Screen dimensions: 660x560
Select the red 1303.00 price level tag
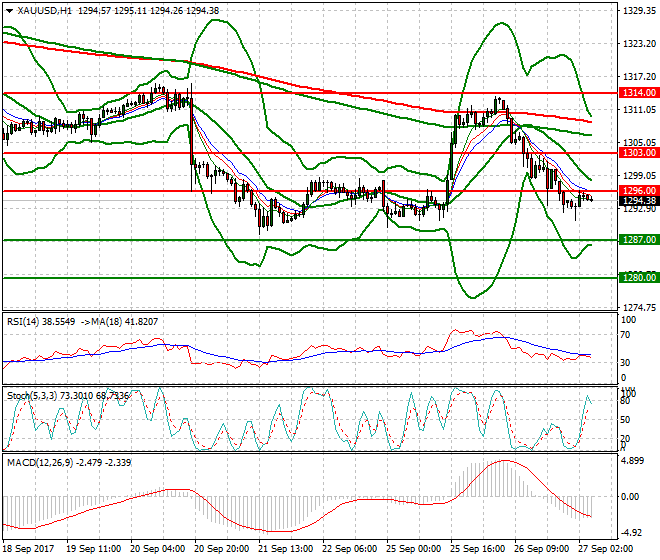tap(639, 153)
